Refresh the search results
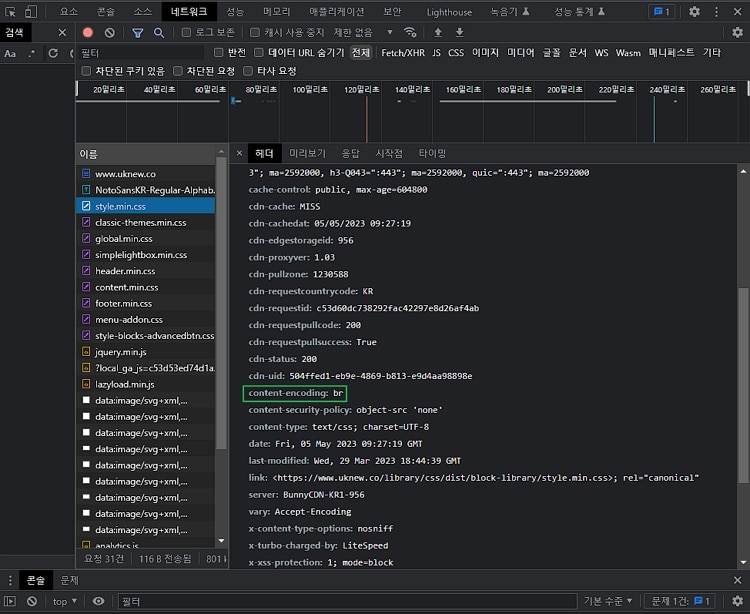The height and width of the screenshot is (614, 750). pos(53,53)
